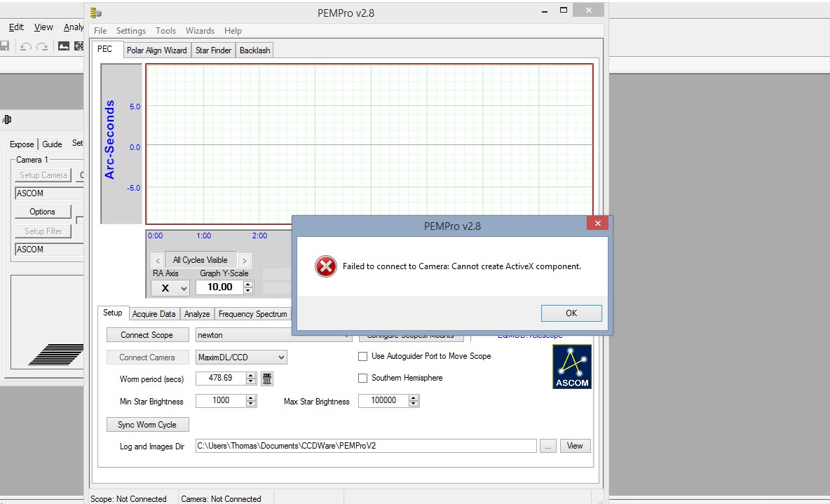This screenshot has width=830, height=504.
Task: Open the Settings menu
Action: (131, 31)
